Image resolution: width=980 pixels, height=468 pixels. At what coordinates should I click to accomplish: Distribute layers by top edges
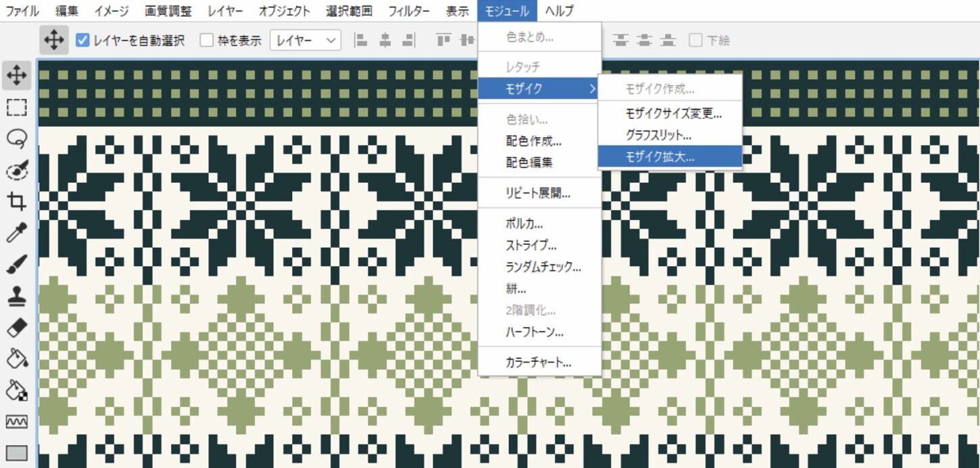(x=620, y=41)
